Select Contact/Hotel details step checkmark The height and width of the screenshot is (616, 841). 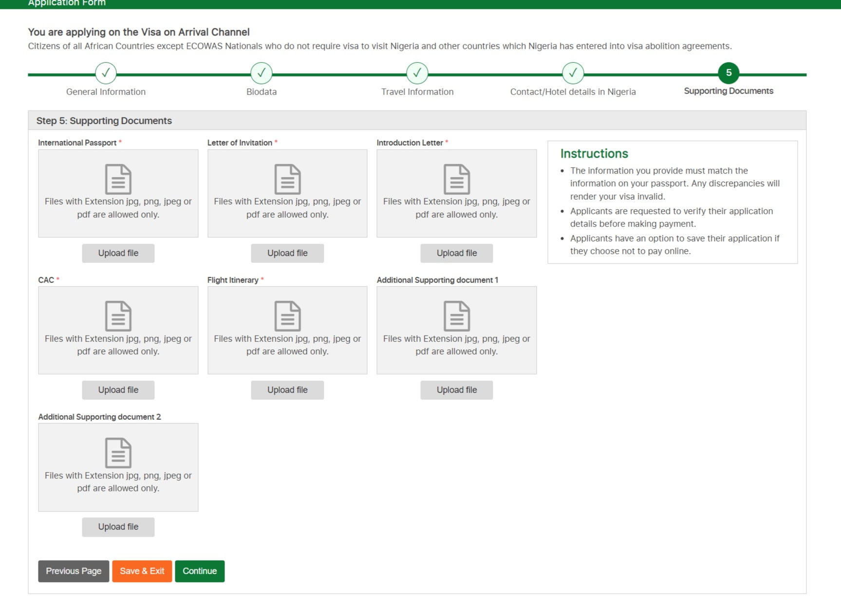[x=573, y=73]
